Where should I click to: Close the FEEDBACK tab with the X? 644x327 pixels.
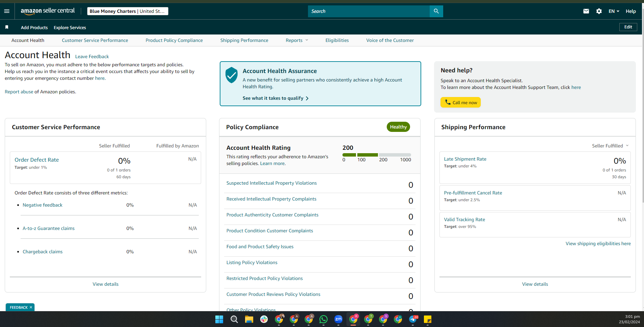coord(31,307)
